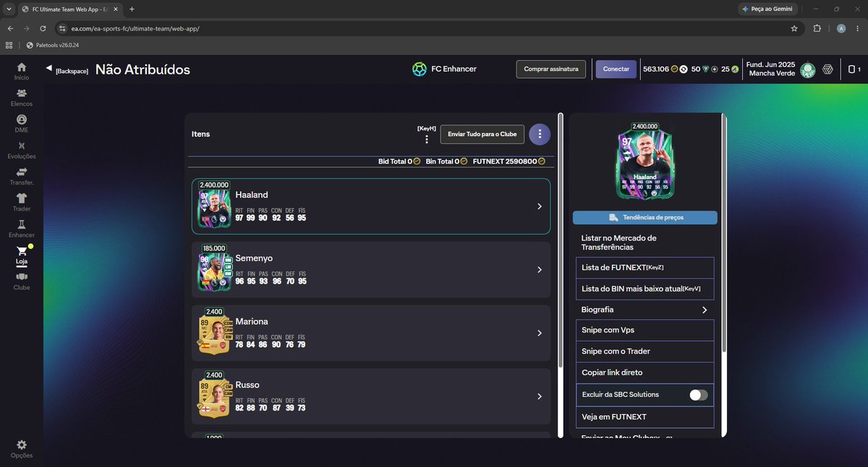The image size is (868, 467).
Task: Click Copiar link direto
Action: [x=644, y=373]
